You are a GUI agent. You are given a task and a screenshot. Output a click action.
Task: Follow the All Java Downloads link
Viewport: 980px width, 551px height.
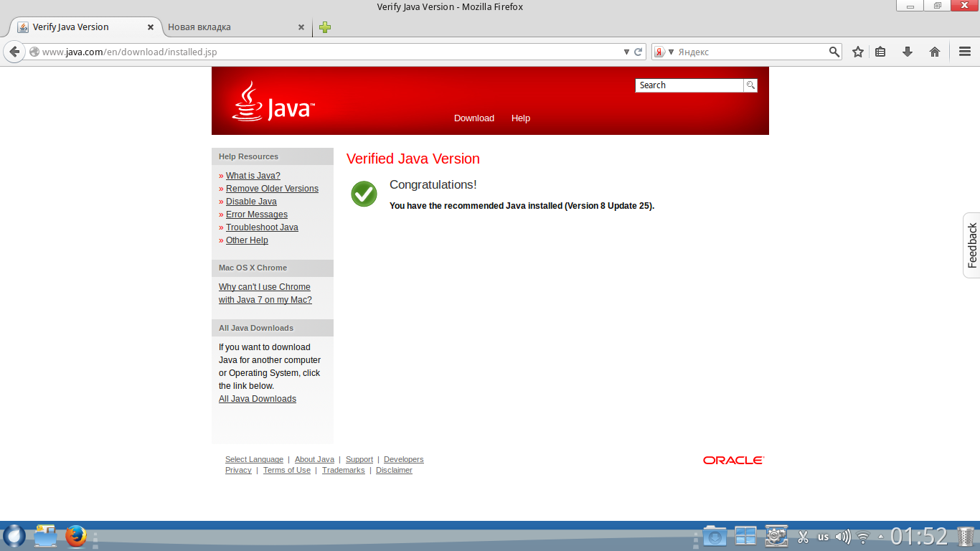tap(258, 399)
